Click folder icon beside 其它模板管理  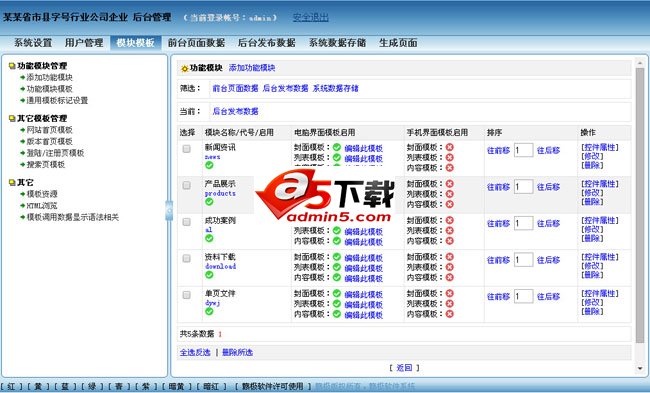[x=12, y=119]
